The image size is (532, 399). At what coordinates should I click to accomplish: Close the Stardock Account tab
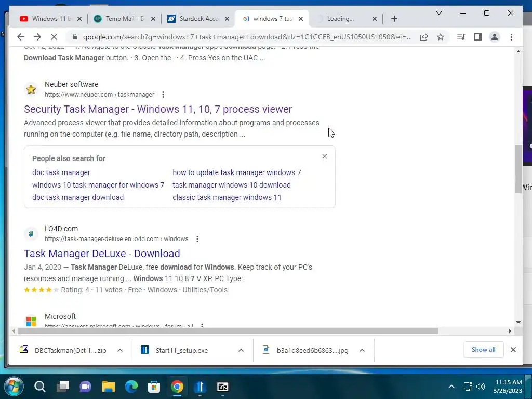coord(227,19)
